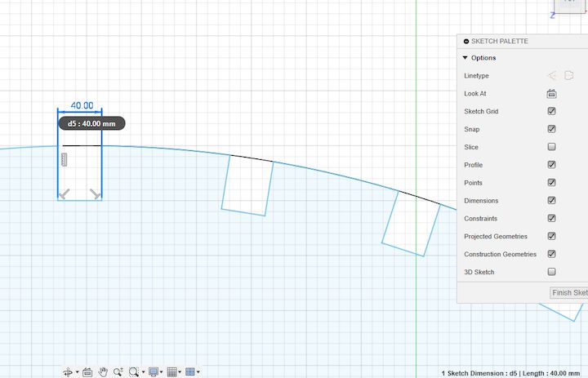Select the Orbit tool in navigation bar
This screenshot has width=588, height=378.
(x=68, y=372)
